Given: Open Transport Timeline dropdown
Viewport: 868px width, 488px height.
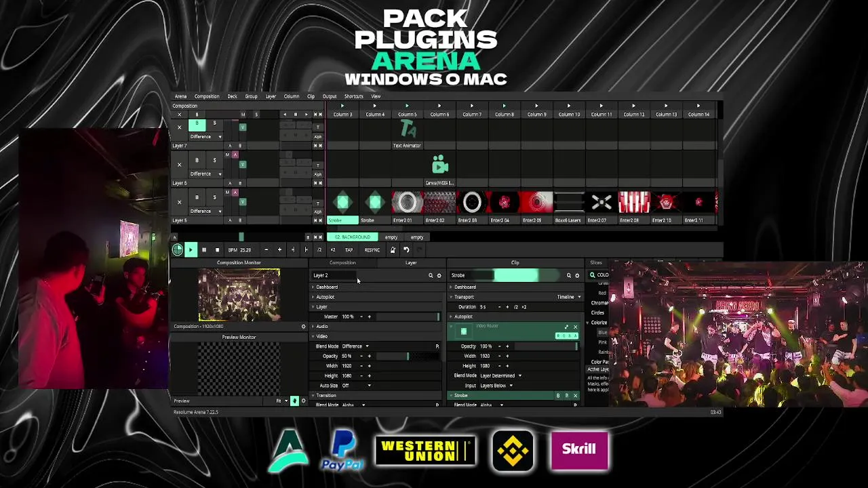Looking at the screenshot, I should coord(569,297).
